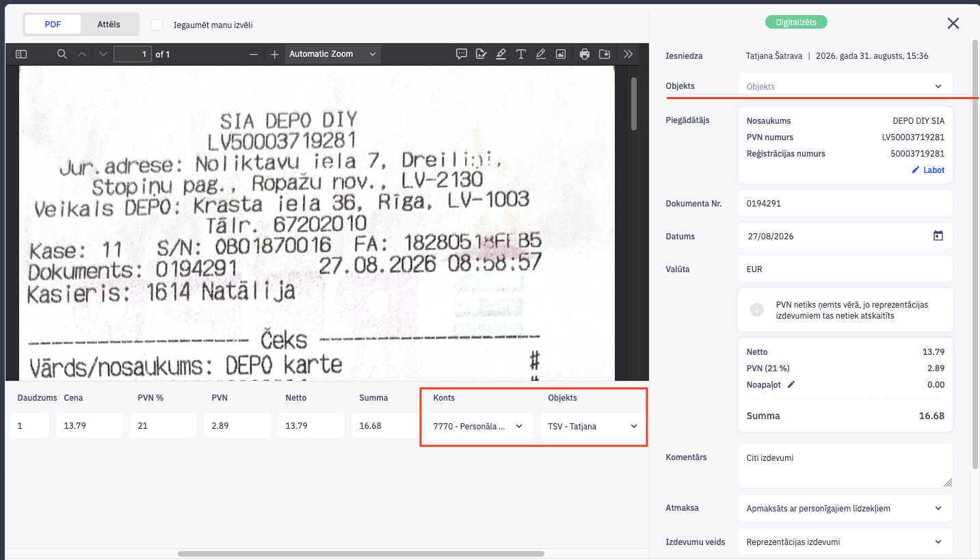
Task: Toggle the PDF viewer sidebar
Action: pyautogui.click(x=21, y=54)
